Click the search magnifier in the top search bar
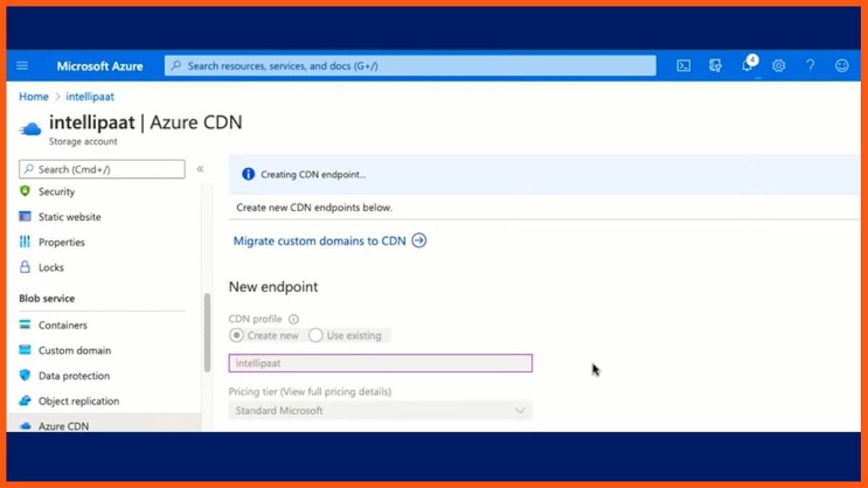Viewport: 868px width, 488px height. (x=176, y=66)
